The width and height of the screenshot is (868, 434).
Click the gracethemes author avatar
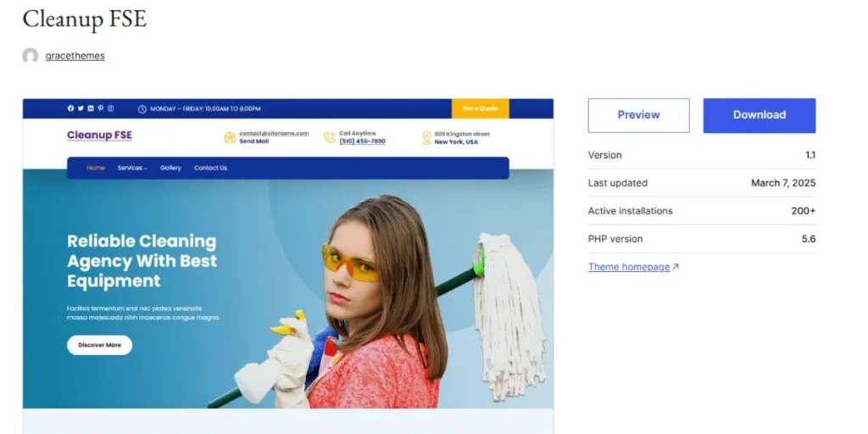pos(31,56)
